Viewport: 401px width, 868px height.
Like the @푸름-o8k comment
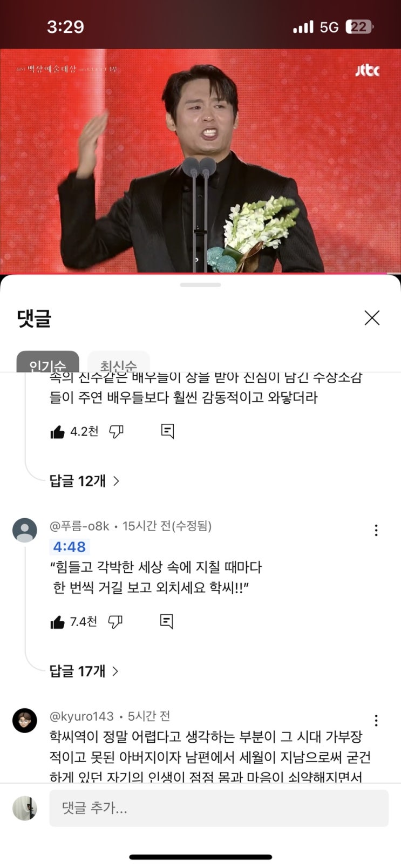pyautogui.click(x=57, y=622)
